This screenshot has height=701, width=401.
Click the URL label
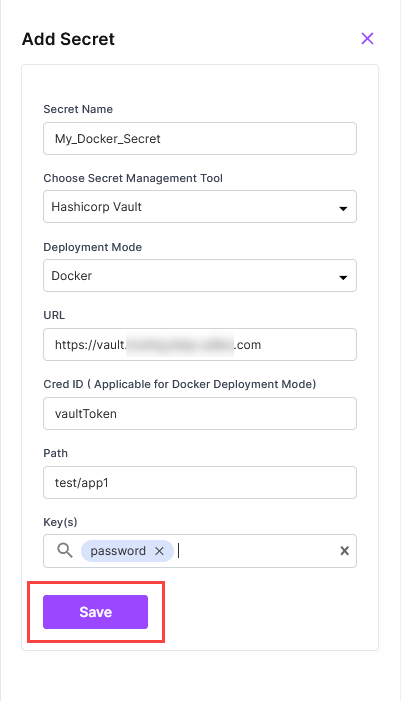[54, 315]
